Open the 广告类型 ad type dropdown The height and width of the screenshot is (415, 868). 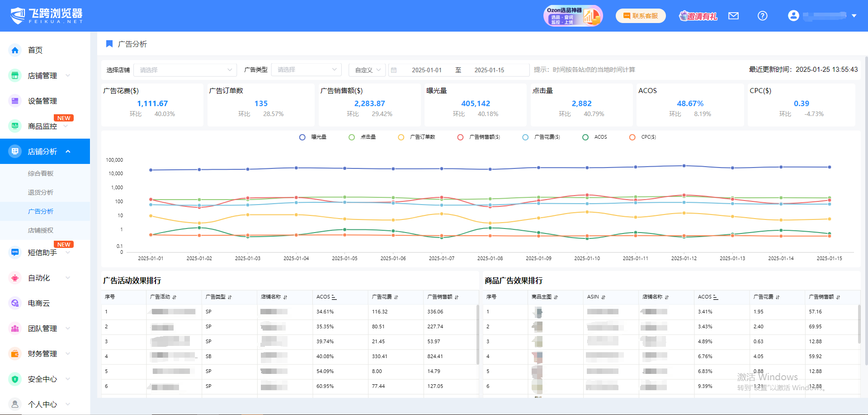point(307,70)
